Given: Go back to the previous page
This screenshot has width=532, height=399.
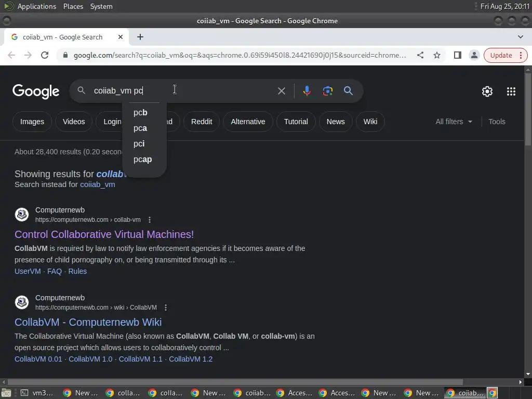Looking at the screenshot, I should coord(11,55).
